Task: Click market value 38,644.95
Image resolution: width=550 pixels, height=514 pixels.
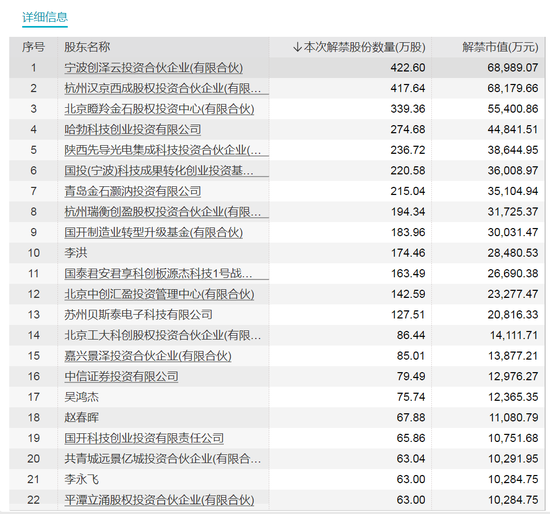Action: coord(513,150)
